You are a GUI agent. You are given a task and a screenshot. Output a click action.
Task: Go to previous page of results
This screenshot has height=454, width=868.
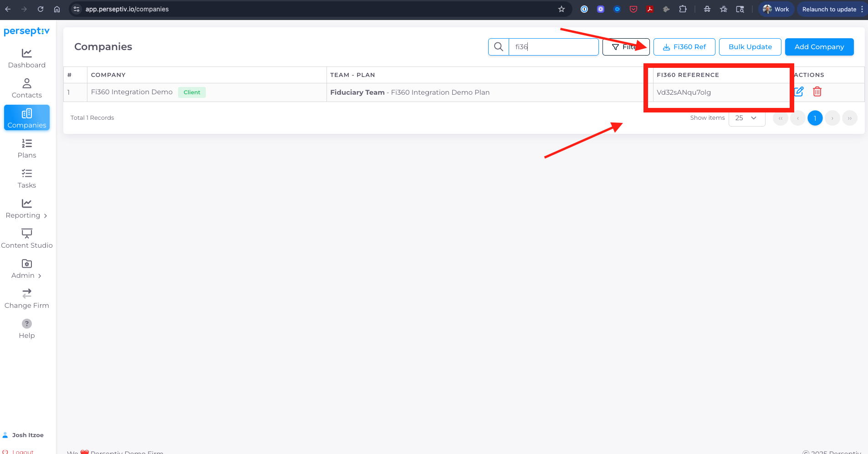(x=798, y=118)
